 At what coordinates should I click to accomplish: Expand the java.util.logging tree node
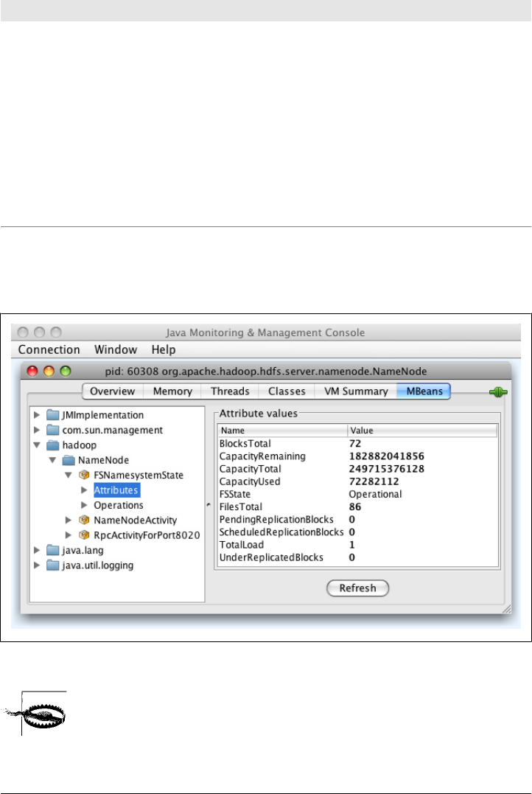pyautogui.click(x=36, y=565)
